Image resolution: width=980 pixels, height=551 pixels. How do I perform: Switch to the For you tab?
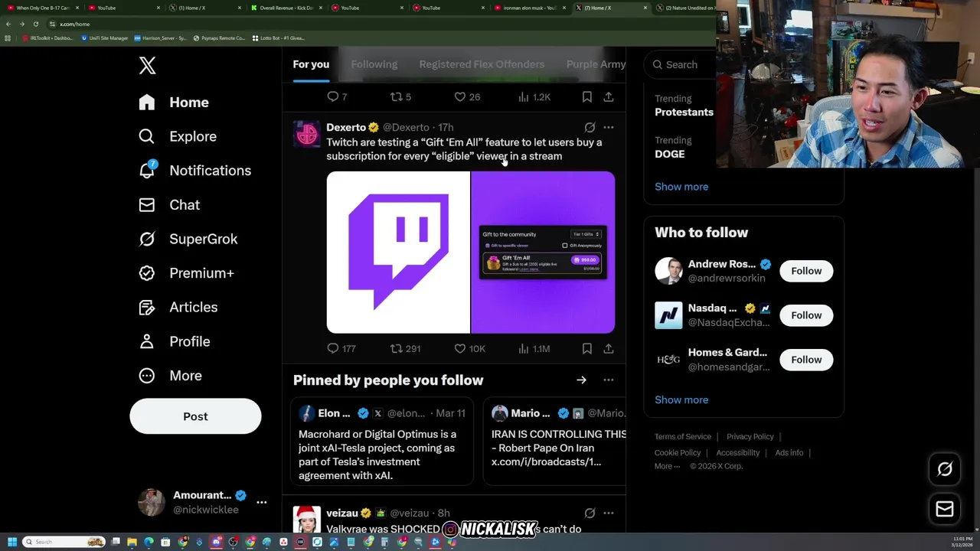(311, 64)
